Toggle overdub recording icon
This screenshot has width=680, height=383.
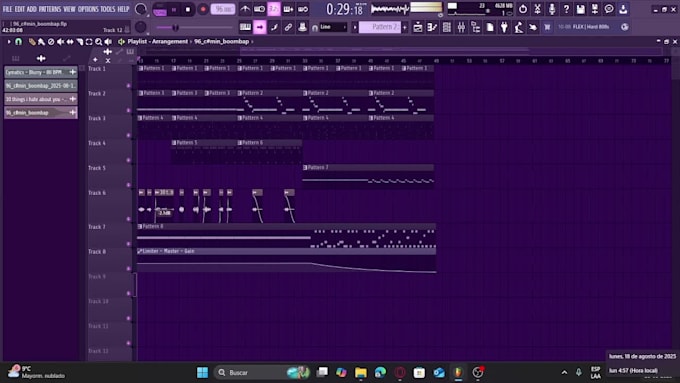click(x=288, y=9)
